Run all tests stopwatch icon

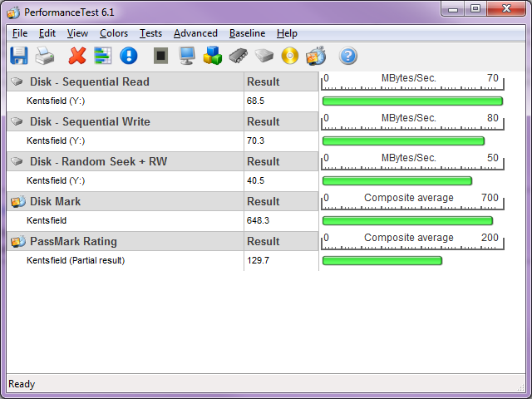click(x=316, y=56)
